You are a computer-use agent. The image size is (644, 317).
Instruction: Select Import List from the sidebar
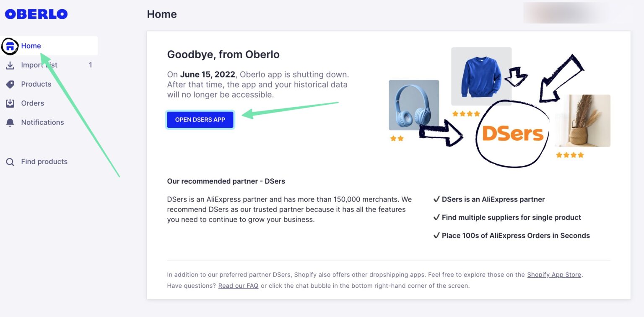pos(39,65)
